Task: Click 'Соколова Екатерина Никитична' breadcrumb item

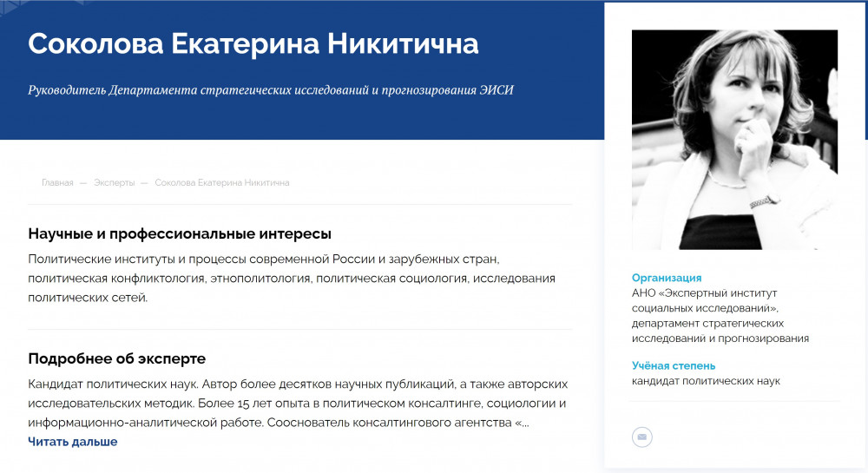Action: (222, 182)
